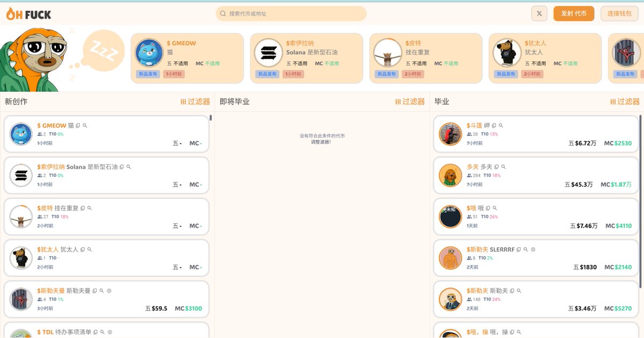
Task: Click Solana logo avatar in featured card
Action: click(268, 53)
